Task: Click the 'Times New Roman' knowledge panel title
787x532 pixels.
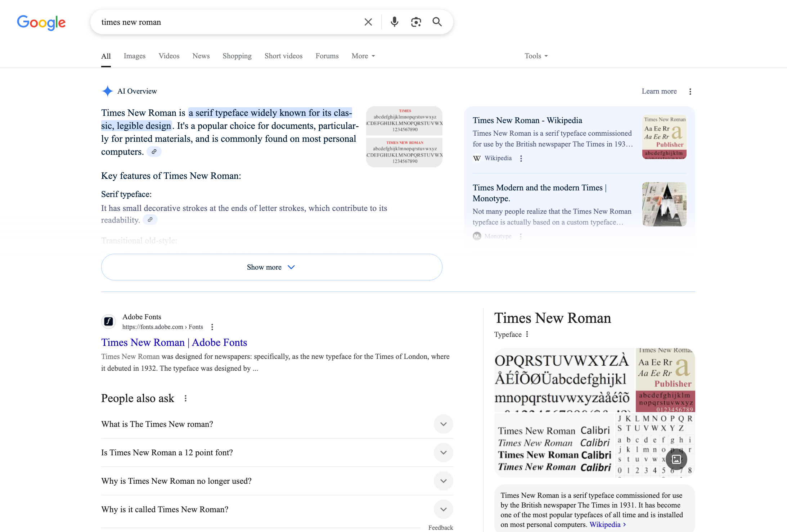Action: [553, 318]
